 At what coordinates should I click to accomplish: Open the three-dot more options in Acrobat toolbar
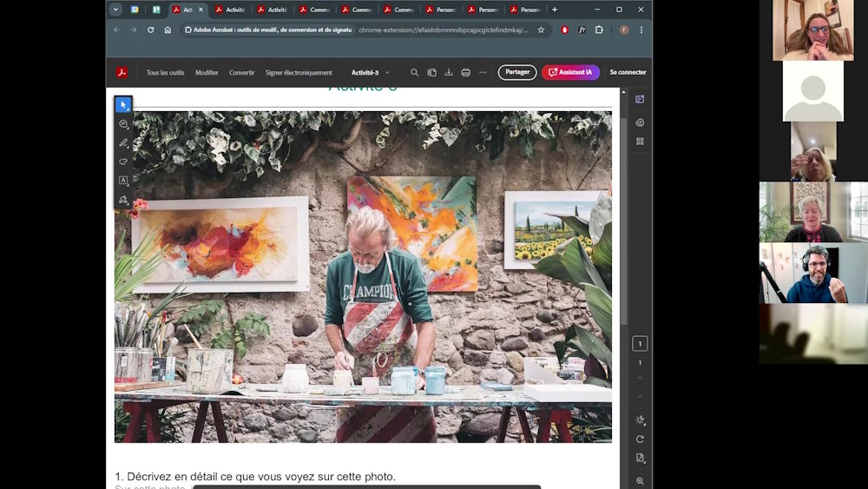[x=483, y=73]
